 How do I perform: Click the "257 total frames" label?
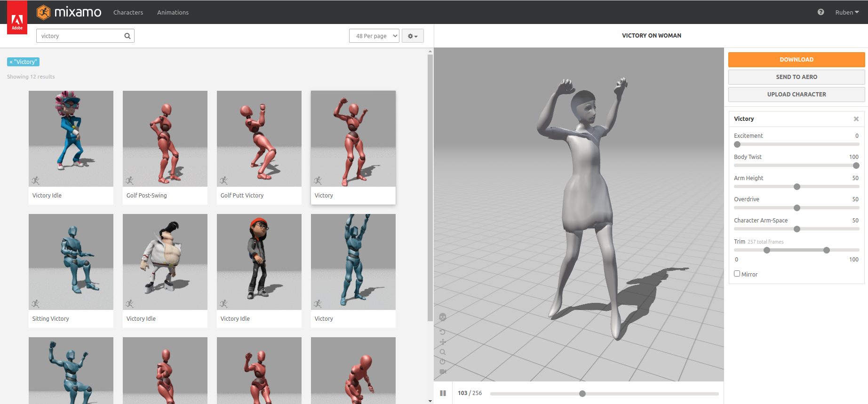click(765, 242)
